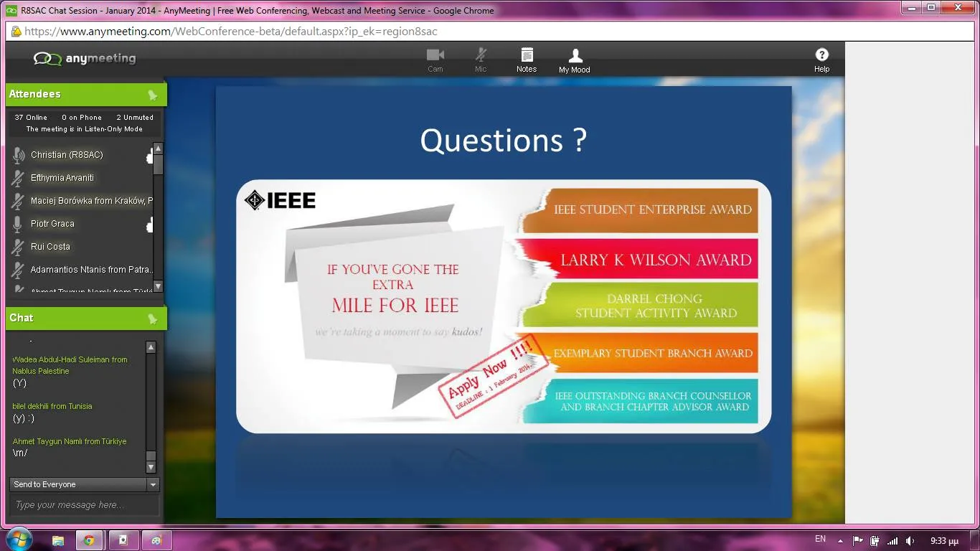Screen dimensions: 980x551
Task: Toggle microphone icon beside Piotr Graca
Action: (x=19, y=224)
